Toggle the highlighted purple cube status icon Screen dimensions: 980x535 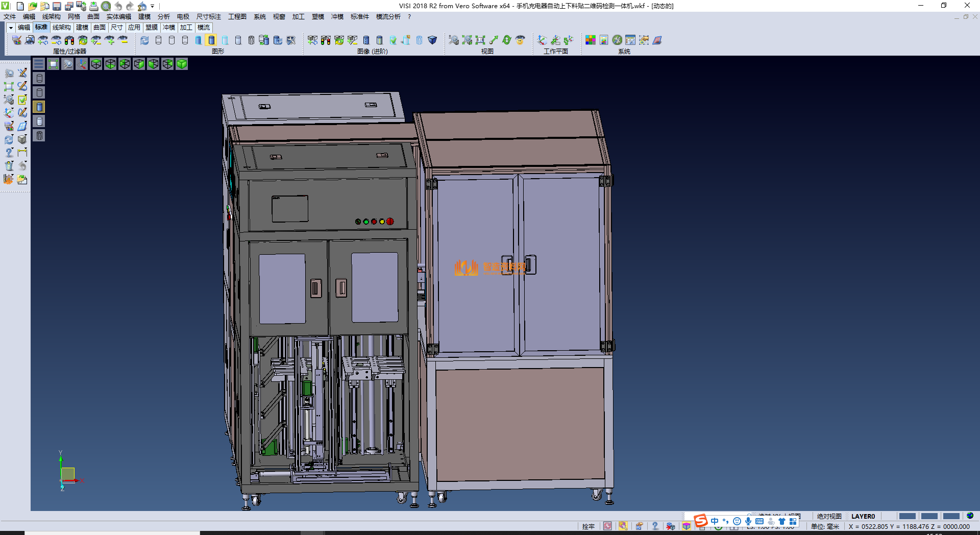687,526
